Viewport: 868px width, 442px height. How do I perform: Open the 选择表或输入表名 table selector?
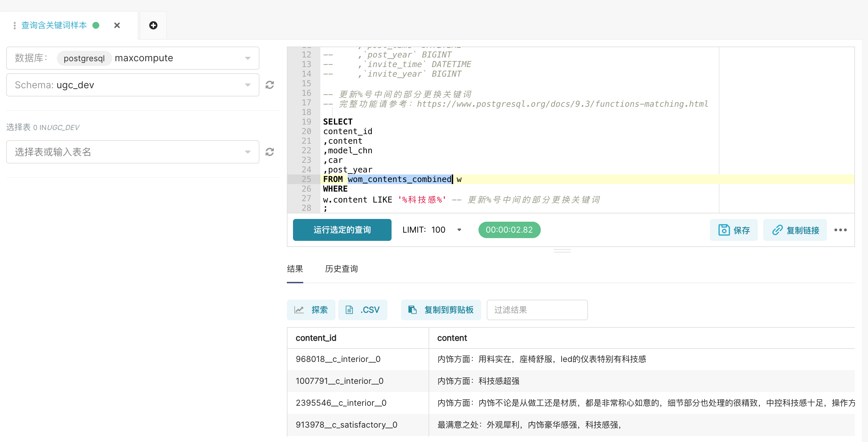click(x=133, y=152)
